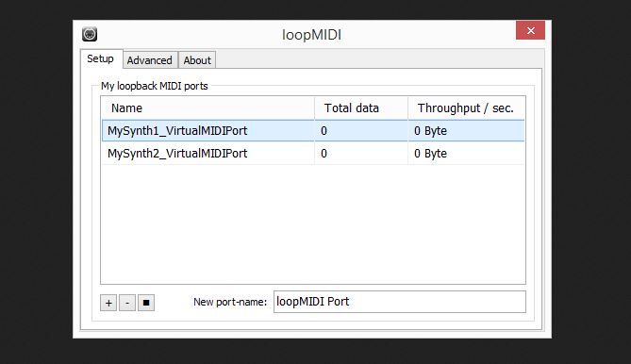Click the New port-name input field
This screenshot has height=364, width=631.
pyautogui.click(x=400, y=302)
